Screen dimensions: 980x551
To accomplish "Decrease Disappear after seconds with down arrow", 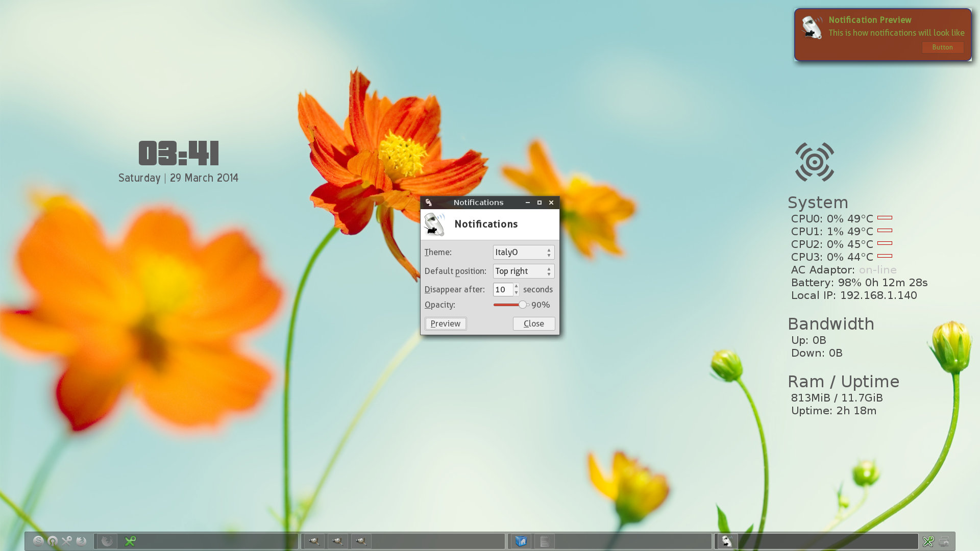I will point(516,293).
